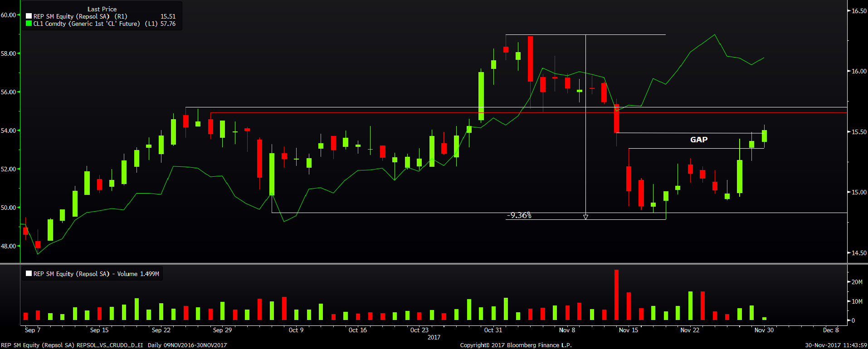Click the Oct 31 date label
This screenshot has width=868, height=349.
(493, 330)
